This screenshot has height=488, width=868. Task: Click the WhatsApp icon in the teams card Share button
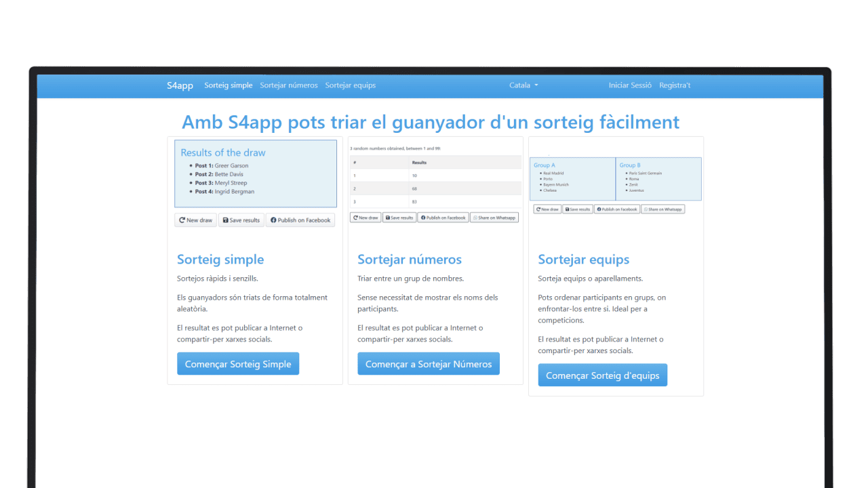645,209
